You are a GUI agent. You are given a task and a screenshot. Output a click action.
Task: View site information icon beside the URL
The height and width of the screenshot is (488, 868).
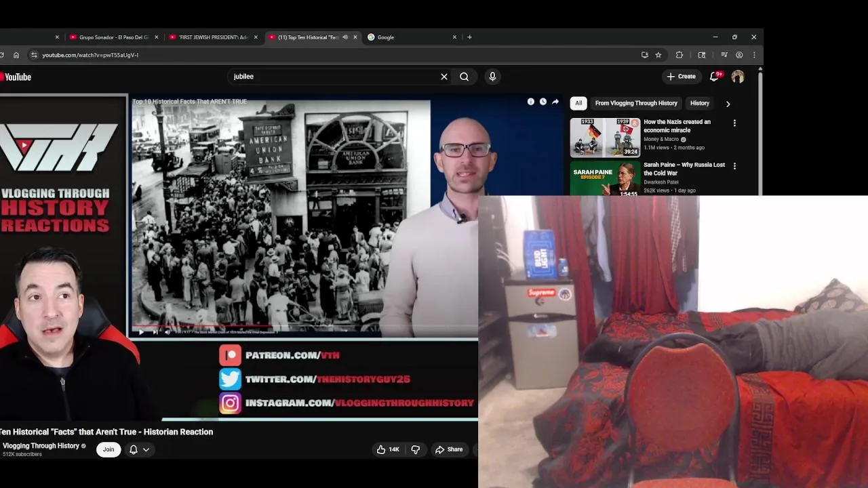34,55
